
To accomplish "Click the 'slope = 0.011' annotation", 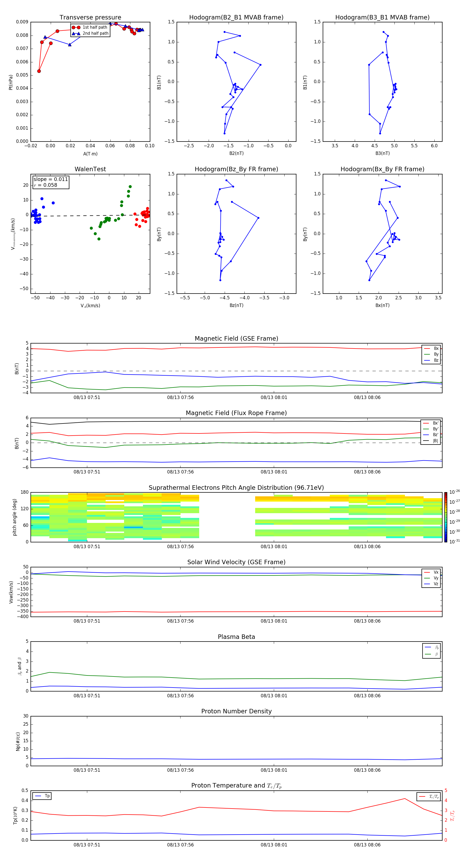I will tap(51, 179).
